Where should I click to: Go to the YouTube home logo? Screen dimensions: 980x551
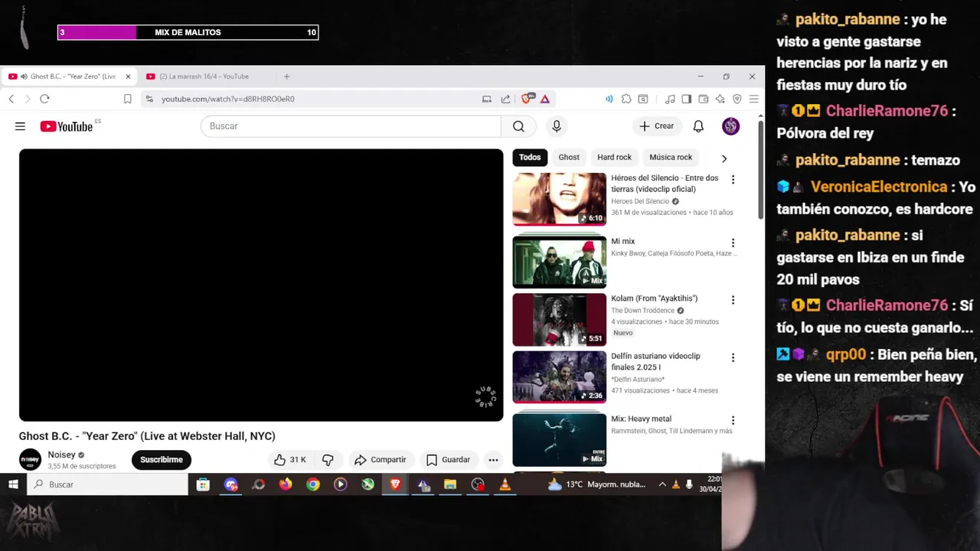coord(67,126)
